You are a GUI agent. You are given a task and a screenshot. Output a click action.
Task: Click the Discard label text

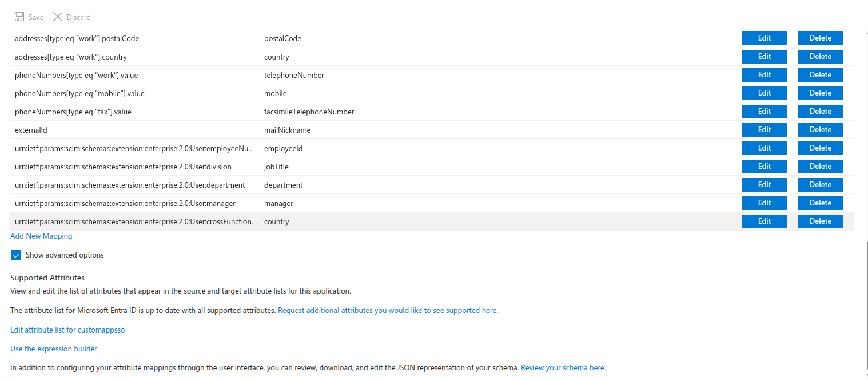point(79,18)
